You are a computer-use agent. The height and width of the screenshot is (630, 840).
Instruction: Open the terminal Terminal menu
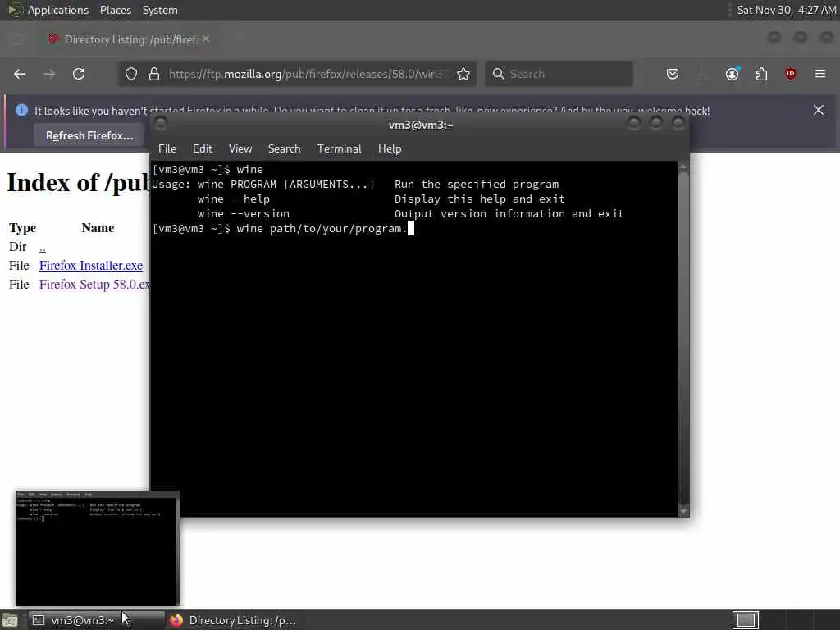click(x=339, y=149)
